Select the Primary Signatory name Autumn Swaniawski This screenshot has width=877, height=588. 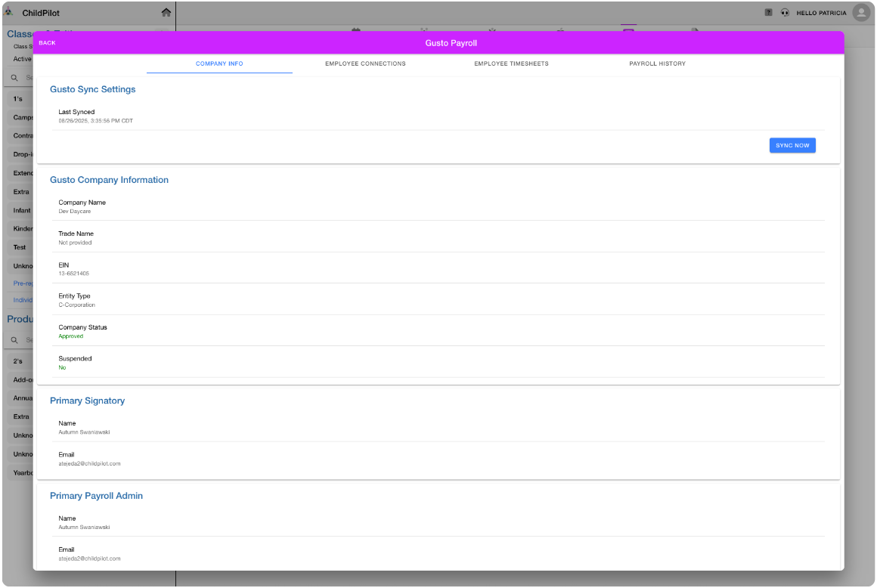point(84,432)
